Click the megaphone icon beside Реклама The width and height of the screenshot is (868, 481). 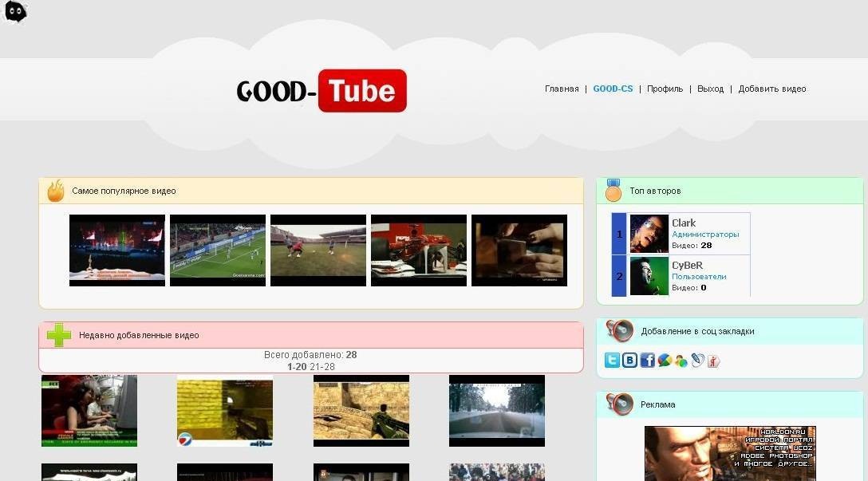pyautogui.click(x=619, y=404)
